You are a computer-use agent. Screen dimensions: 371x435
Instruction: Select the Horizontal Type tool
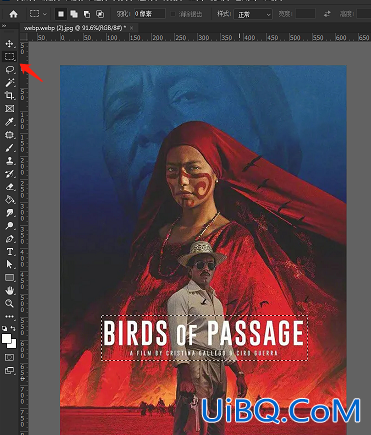click(9, 252)
